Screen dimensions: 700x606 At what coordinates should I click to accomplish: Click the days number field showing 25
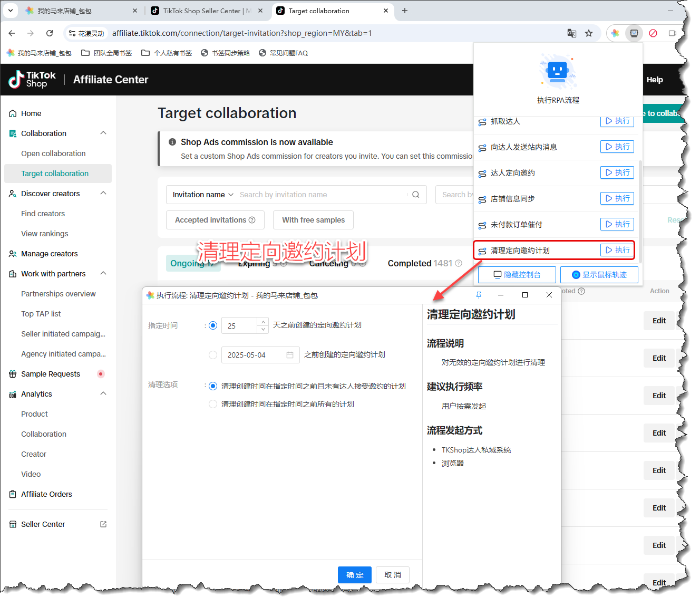(239, 326)
